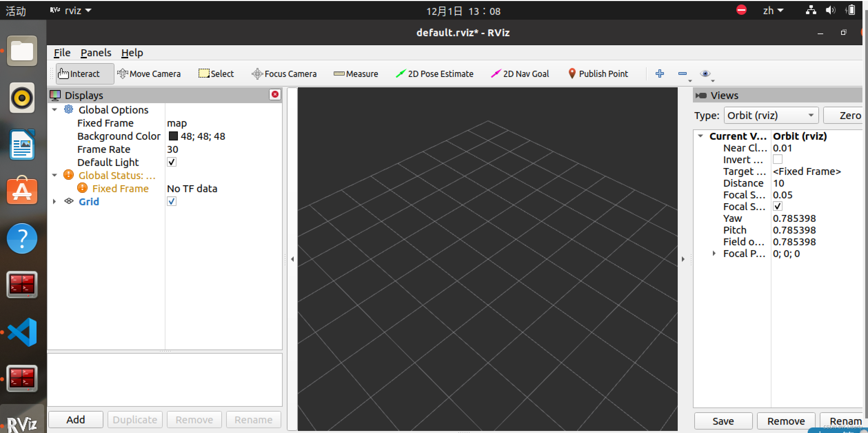Image resolution: width=868 pixels, height=433 pixels.
Task: Select the 2D Pose Estimate tool
Action: tap(435, 74)
